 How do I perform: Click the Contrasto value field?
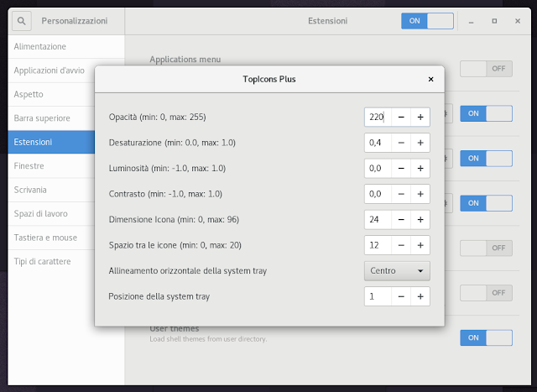click(x=378, y=194)
